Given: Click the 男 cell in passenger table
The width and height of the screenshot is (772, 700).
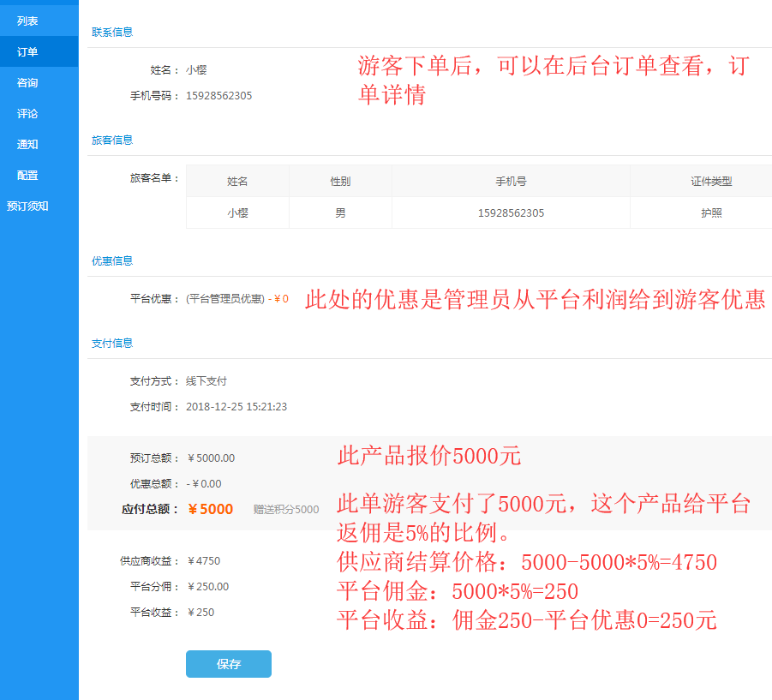Looking at the screenshot, I should [340, 212].
